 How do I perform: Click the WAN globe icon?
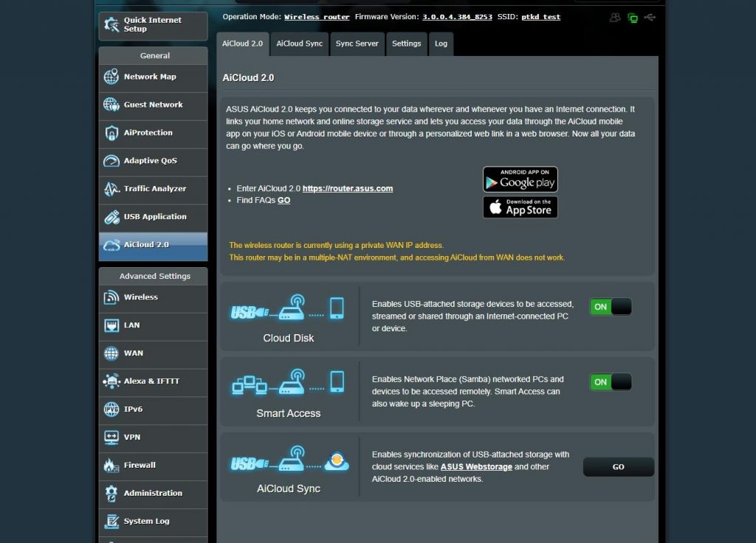click(111, 353)
